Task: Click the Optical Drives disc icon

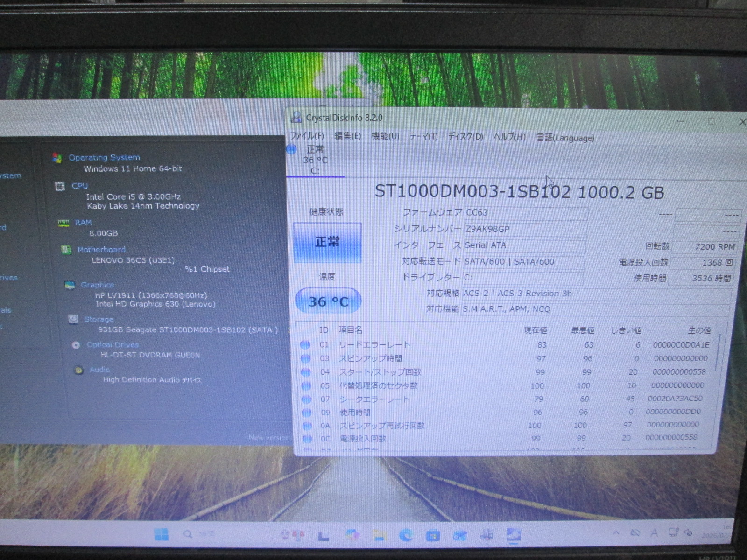Action: tap(76, 345)
